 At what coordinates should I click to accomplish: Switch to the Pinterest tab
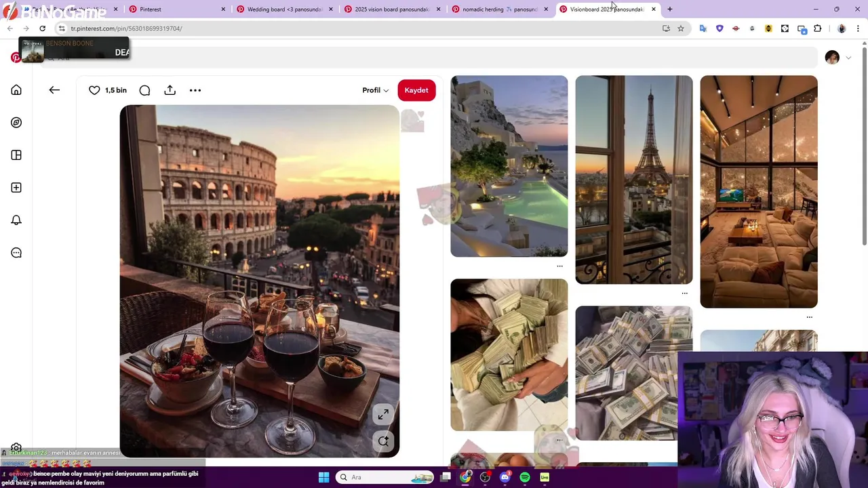coord(177,9)
